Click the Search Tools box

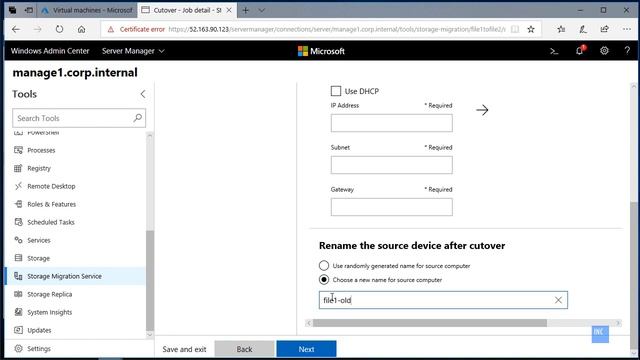[79, 118]
